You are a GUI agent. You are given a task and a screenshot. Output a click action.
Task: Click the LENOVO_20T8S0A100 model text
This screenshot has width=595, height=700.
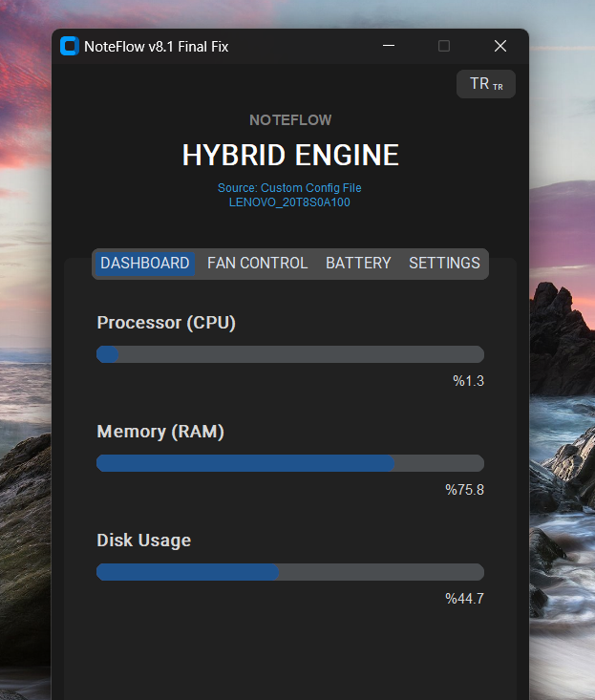pos(289,202)
